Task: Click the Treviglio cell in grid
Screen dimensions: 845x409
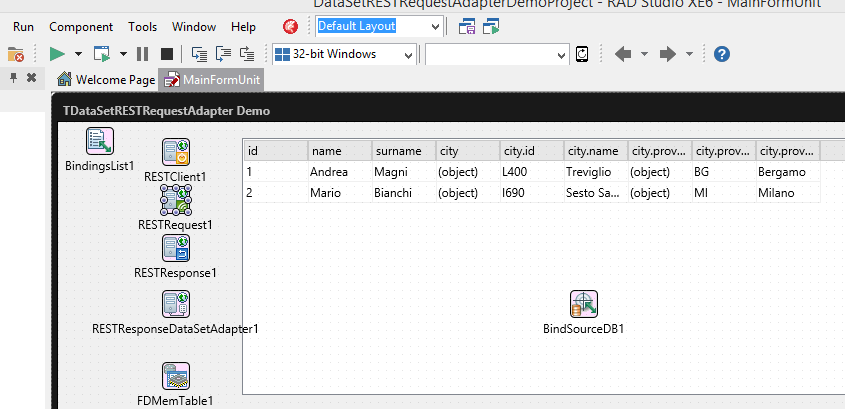Action: pyautogui.click(x=595, y=172)
